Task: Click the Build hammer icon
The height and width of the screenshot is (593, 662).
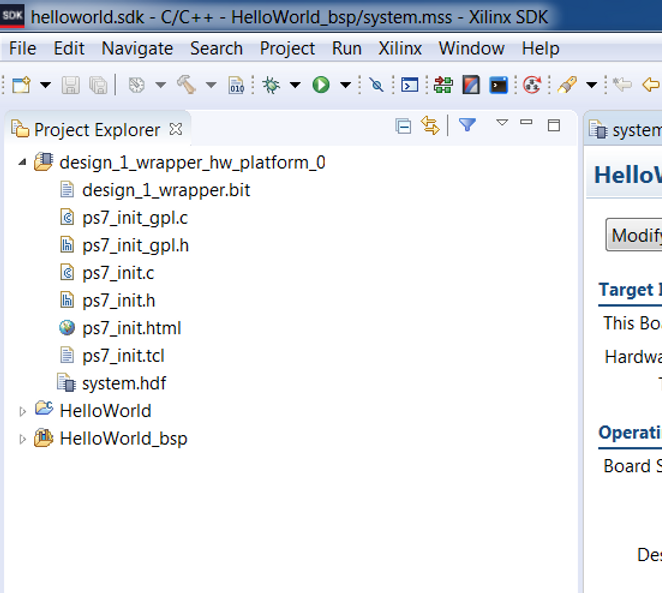Action: tap(186, 84)
